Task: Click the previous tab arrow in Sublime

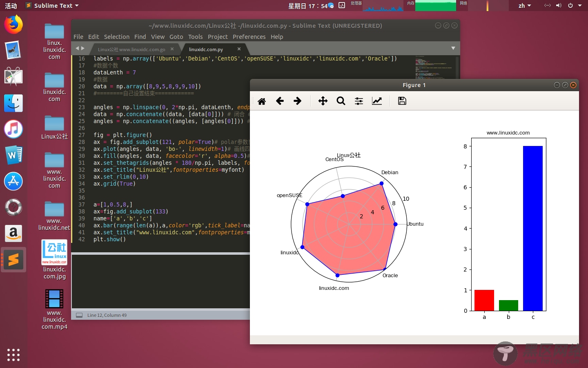Action: click(77, 48)
